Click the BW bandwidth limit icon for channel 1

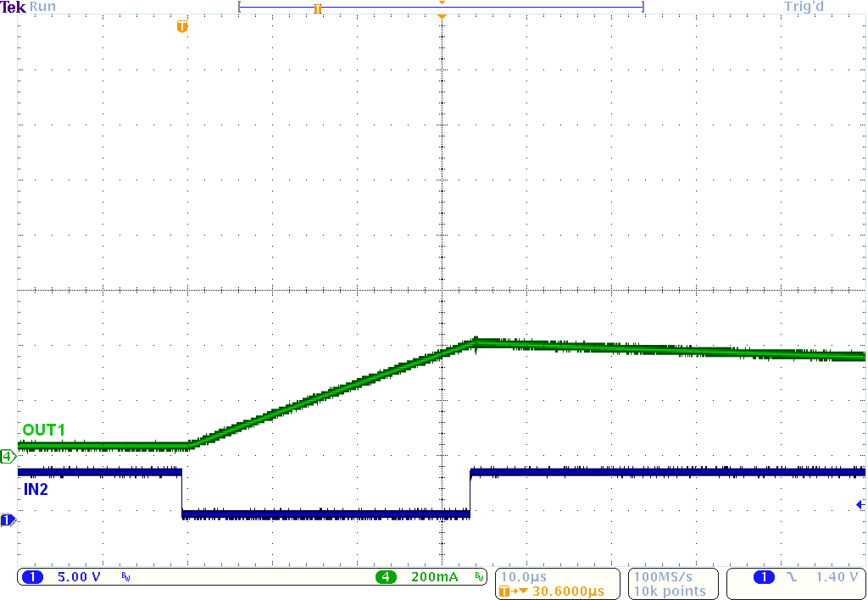point(125,577)
